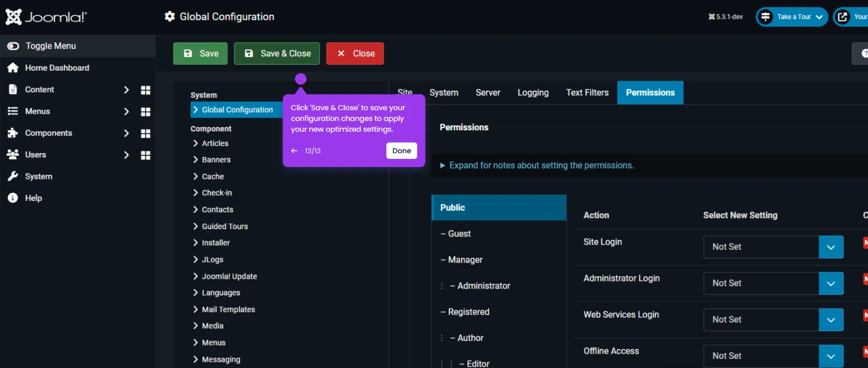This screenshot has height=368, width=868.
Task: Select the Registered user group
Action: pyautogui.click(x=499, y=312)
